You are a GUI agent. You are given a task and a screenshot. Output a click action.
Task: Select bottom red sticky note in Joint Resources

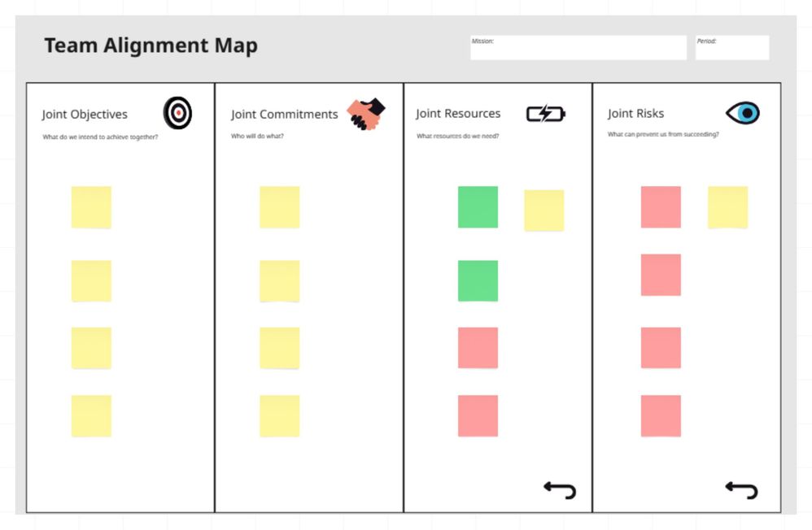(478, 416)
